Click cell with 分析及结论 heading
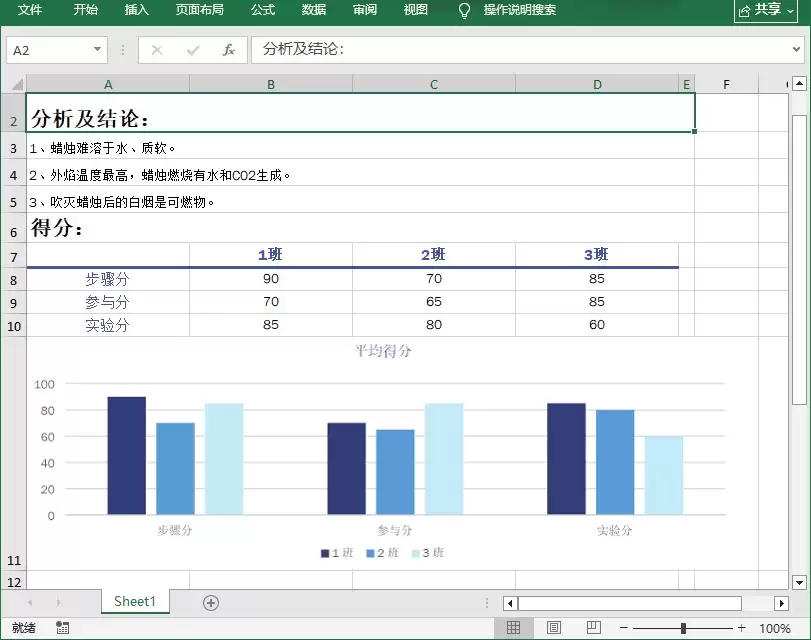 [360, 113]
